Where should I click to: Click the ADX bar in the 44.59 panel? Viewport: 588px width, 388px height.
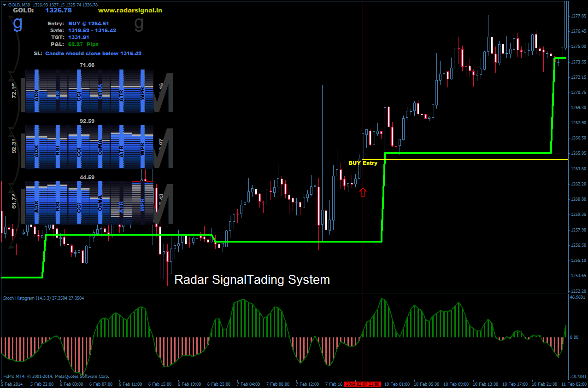(36, 203)
